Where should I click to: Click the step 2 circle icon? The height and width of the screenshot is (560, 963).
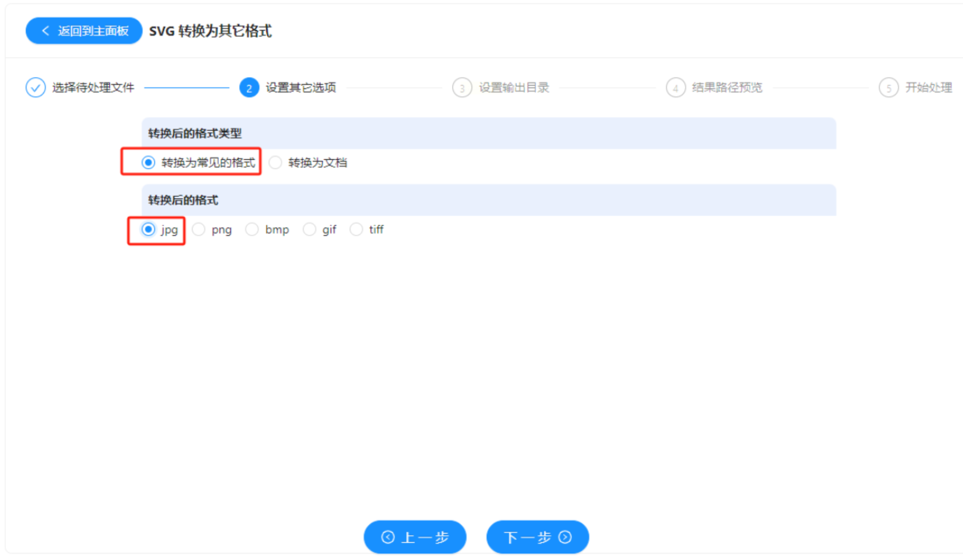click(x=249, y=88)
